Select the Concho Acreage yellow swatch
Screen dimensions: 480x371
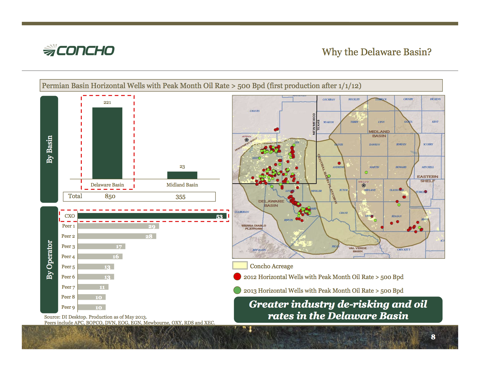240,266
